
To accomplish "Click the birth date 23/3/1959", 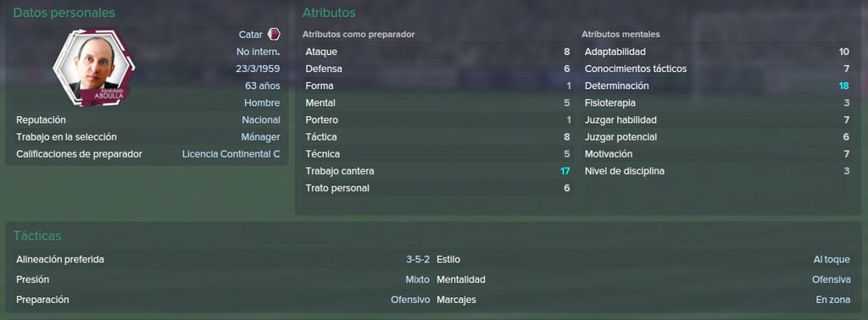I will 258,69.
